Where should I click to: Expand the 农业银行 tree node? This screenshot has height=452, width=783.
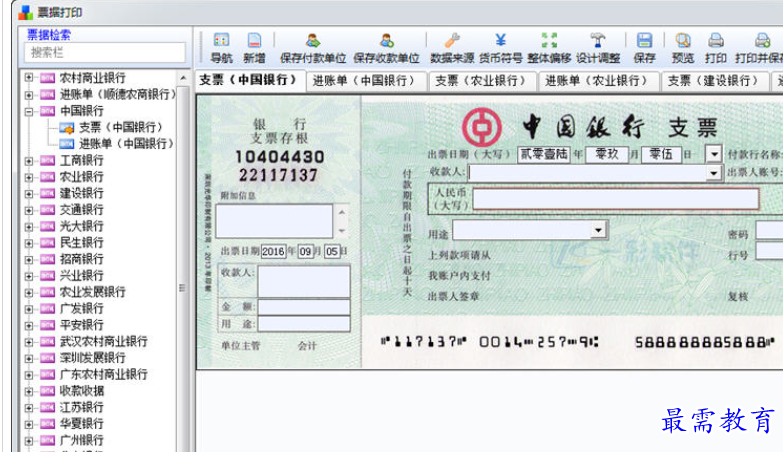pos(29,177)
